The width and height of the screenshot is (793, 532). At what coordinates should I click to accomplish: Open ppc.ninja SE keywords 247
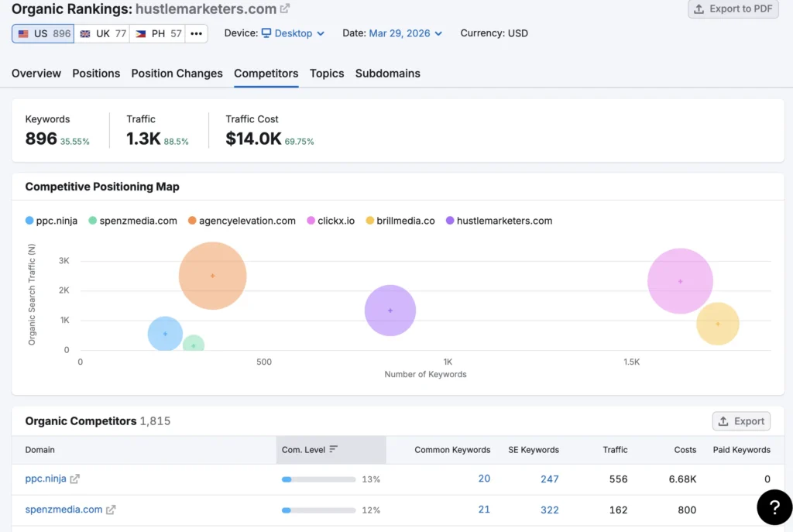pos(549,479)
